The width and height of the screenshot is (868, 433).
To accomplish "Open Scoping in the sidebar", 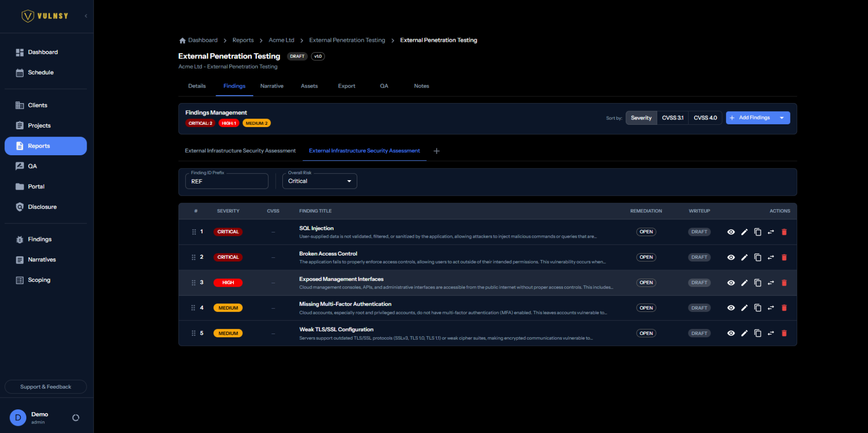I will 45,280.
